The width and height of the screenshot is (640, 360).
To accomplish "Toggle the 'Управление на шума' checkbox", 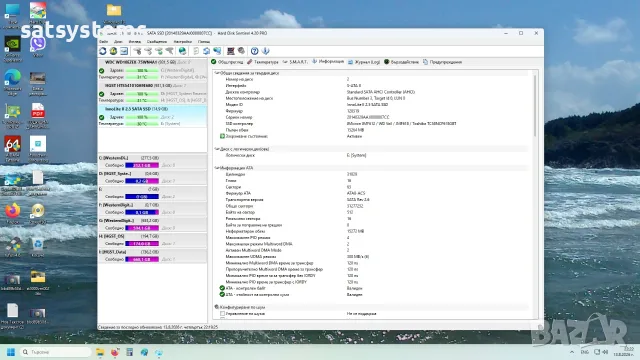I will click(222, 313).
